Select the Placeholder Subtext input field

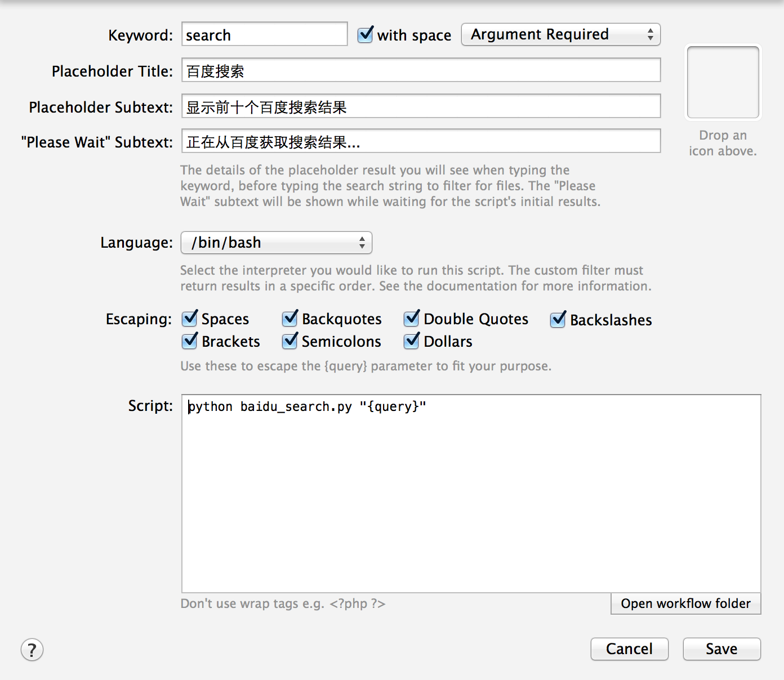421,106
